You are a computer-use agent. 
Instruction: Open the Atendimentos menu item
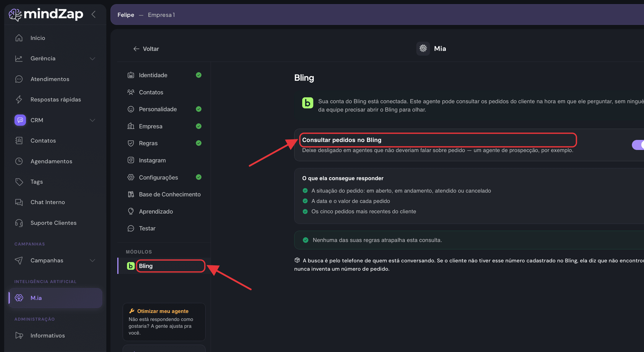[55, 79]
